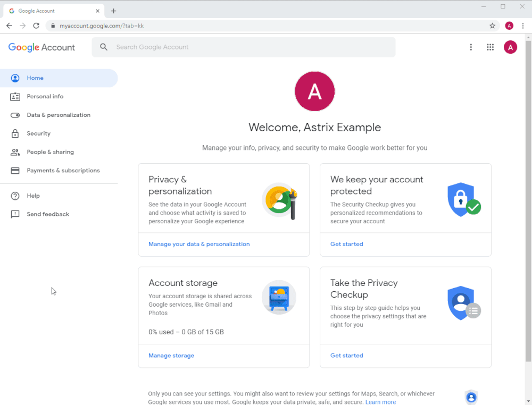Open the Google Account more options menu

[x=471, y=47]
